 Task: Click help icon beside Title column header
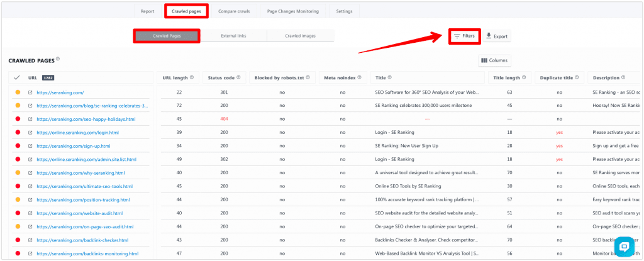390,77
